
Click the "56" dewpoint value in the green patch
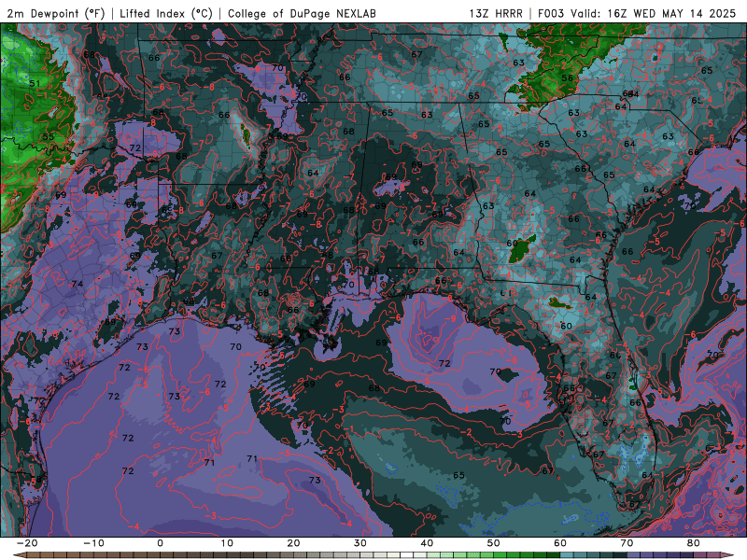click(x=567, y=78)
